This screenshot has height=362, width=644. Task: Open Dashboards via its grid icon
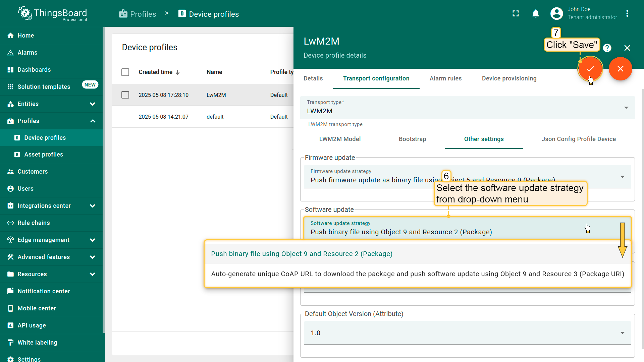pos(10,70)
